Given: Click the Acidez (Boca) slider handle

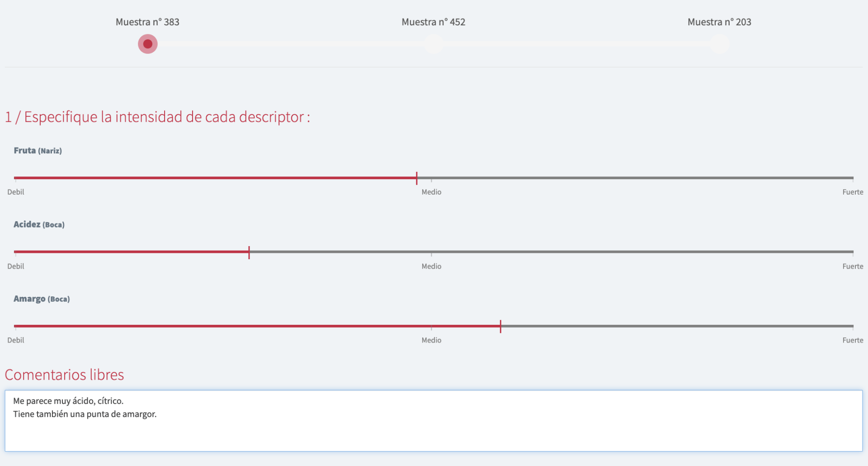Looking at the screenshot, I should point(249,252).
